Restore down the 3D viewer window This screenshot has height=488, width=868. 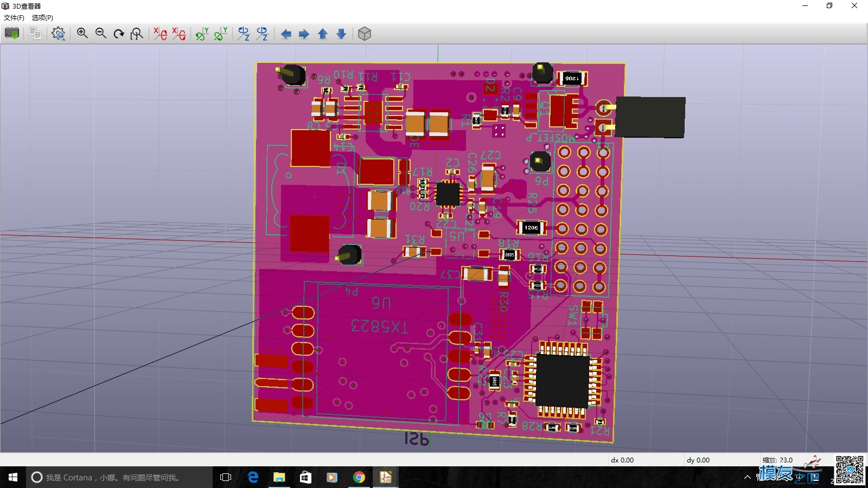point(829,5)
